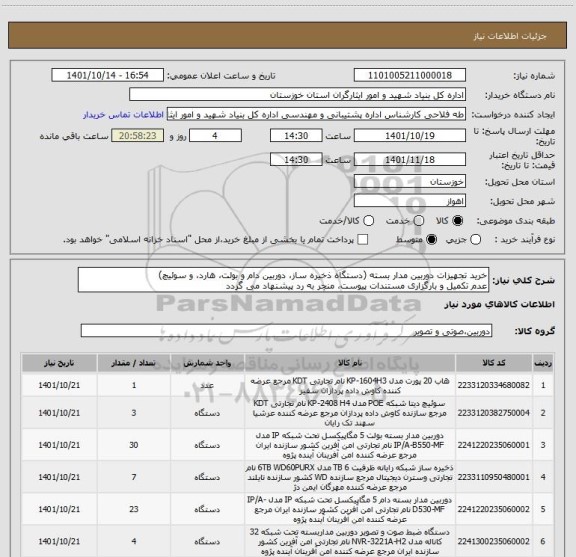Image resolution: width=576 pixels, height=557 pixels.
Task: Click the delivery province field خوزستان
Action: coord(410,182)
